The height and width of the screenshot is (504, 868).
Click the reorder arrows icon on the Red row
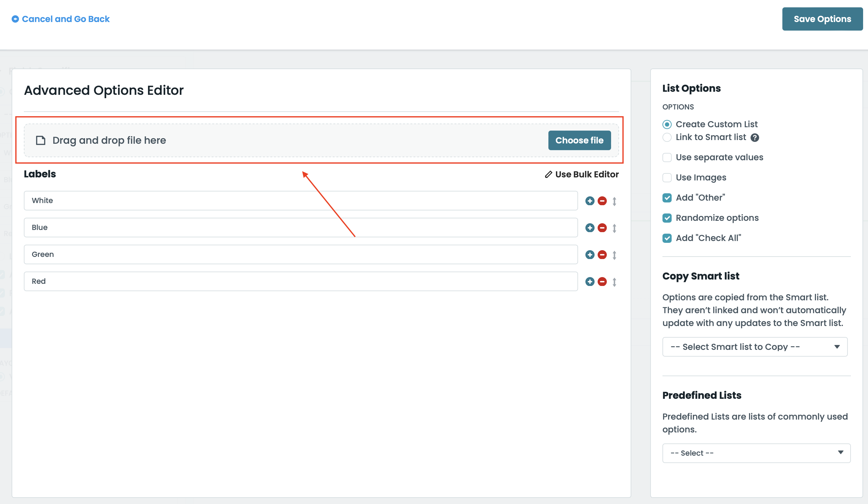[x=615, y=281]
